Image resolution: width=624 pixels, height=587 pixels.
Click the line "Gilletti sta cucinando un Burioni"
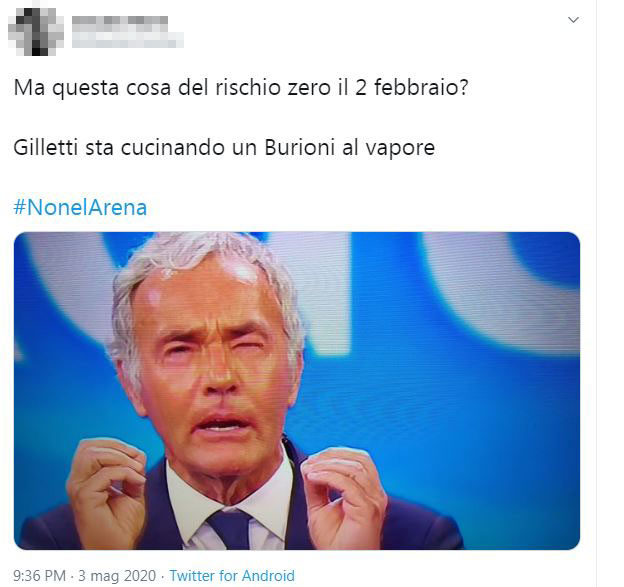click(x=174, y=148)
